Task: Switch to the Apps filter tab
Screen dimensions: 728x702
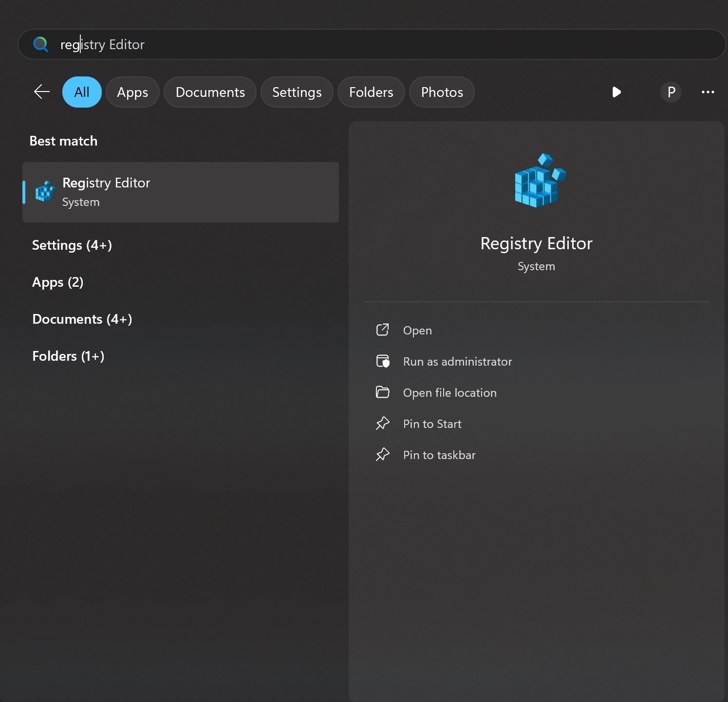Action: point(132,92)
